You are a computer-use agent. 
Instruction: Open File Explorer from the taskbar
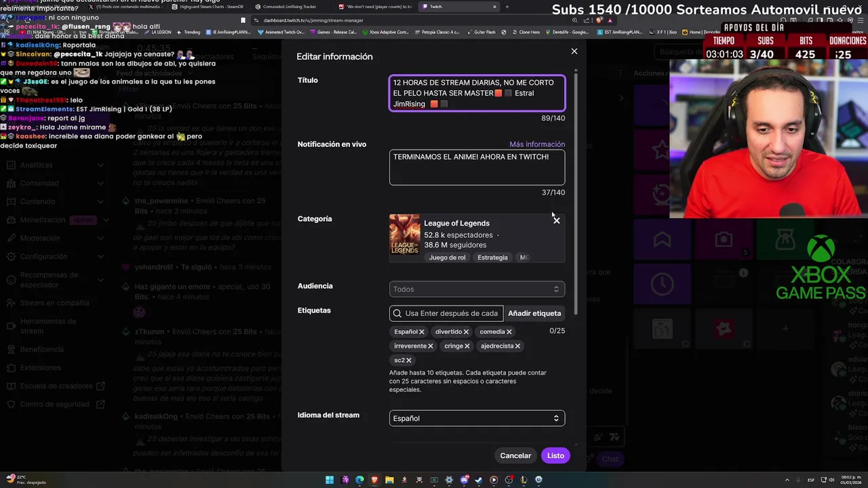389,480
